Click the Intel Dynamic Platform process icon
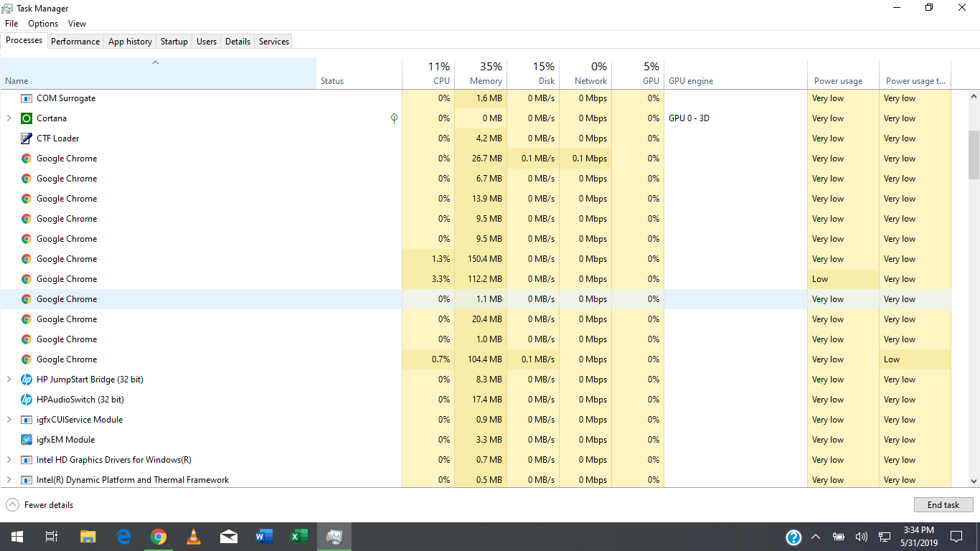Viewport: 980px width, 551px height. point(27,480)
